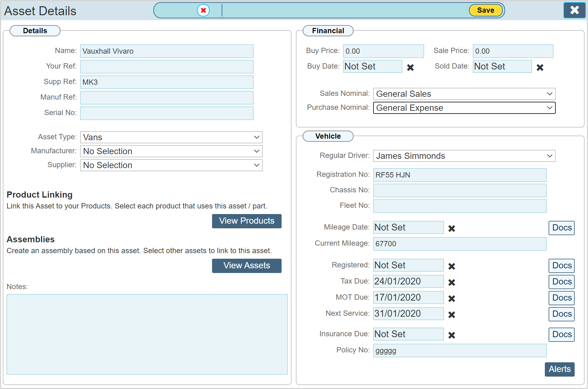This screenshot has width=588, height=389.
Task: Select the Details section tab
Action: point(35,31)
